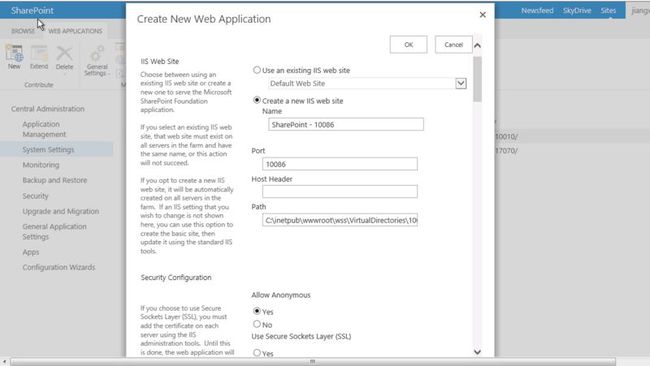Switch to the BROWSE ribbon tab

click(x=23, y=31)
